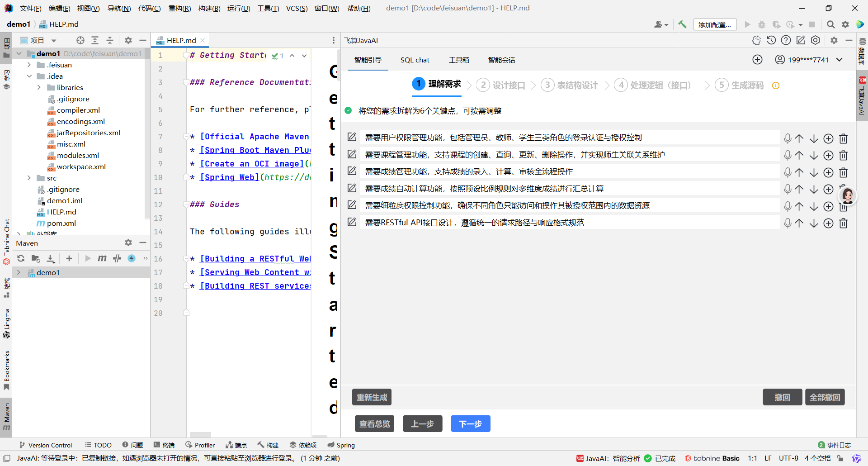The width and height of the screenshot is (868, 466).
Task: Delete the RESTful API requirement row
Action: click(x=843, y=223)
